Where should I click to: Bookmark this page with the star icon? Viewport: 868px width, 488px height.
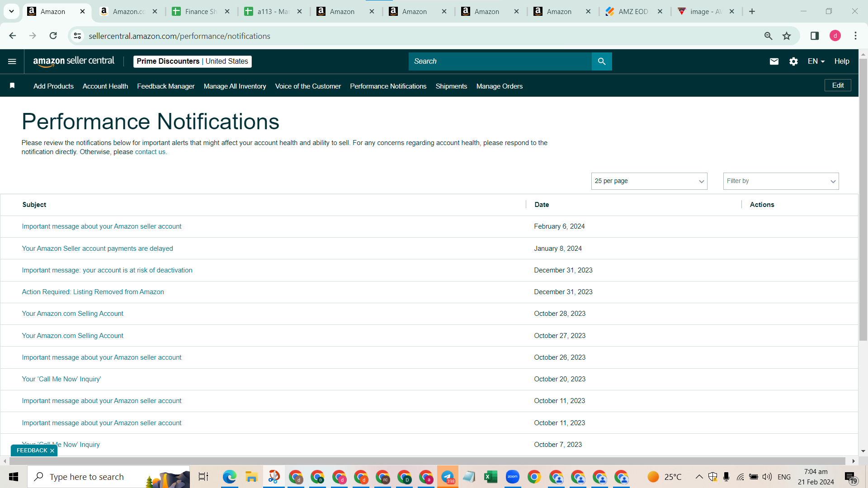click(787, 36)
